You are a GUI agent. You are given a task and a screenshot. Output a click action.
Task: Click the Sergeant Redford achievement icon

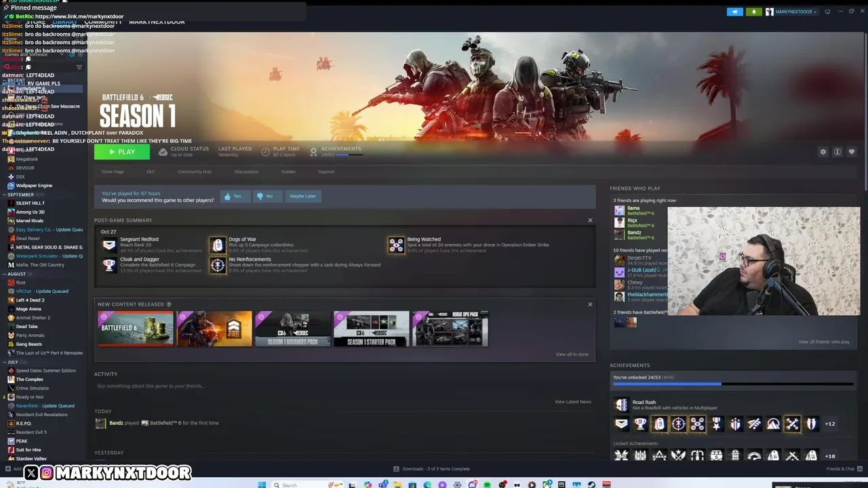click(x=108, y=245)
